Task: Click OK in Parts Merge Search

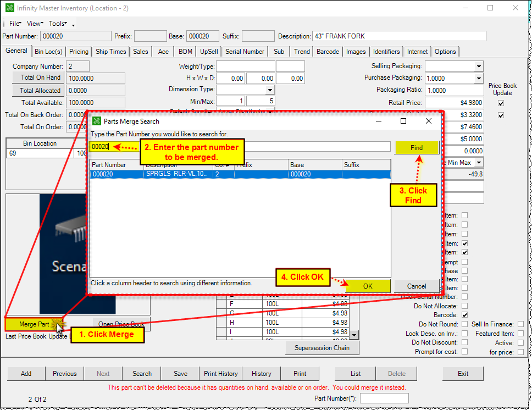Action: tap(368, 286)
